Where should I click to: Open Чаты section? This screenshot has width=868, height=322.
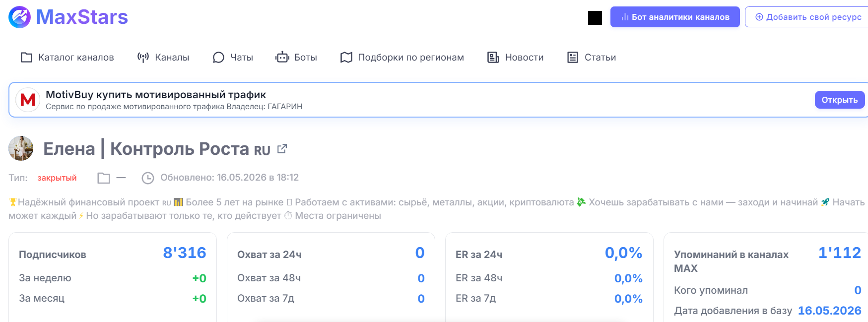click(x=233, y=58)
